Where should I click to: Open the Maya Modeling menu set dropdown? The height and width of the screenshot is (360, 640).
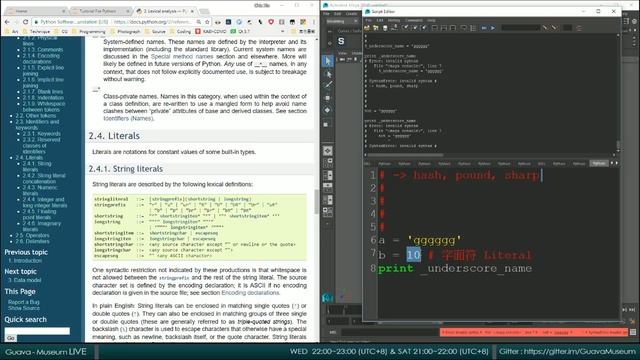(x=341, y=21)
